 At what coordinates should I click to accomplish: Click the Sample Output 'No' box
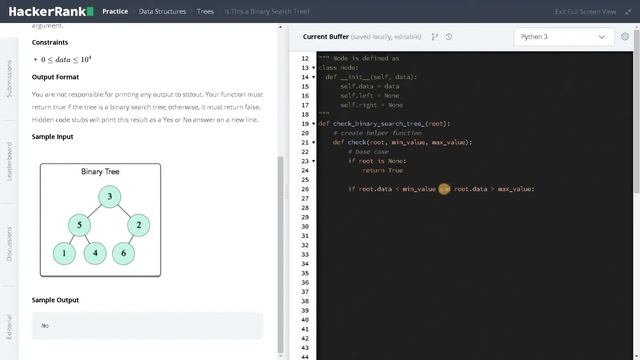click(x=147, y=326)
